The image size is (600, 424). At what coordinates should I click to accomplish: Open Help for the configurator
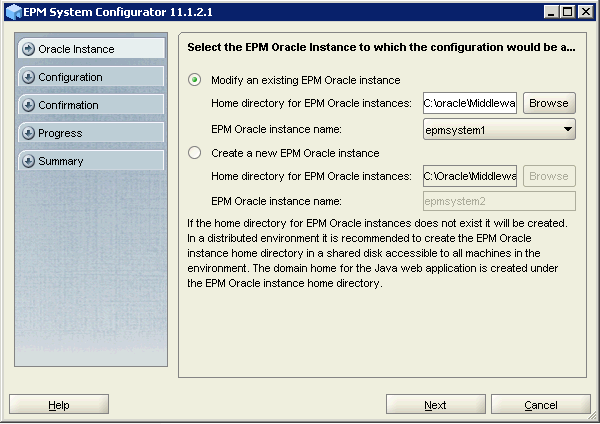pyautogui.click(x=58, y=405)
